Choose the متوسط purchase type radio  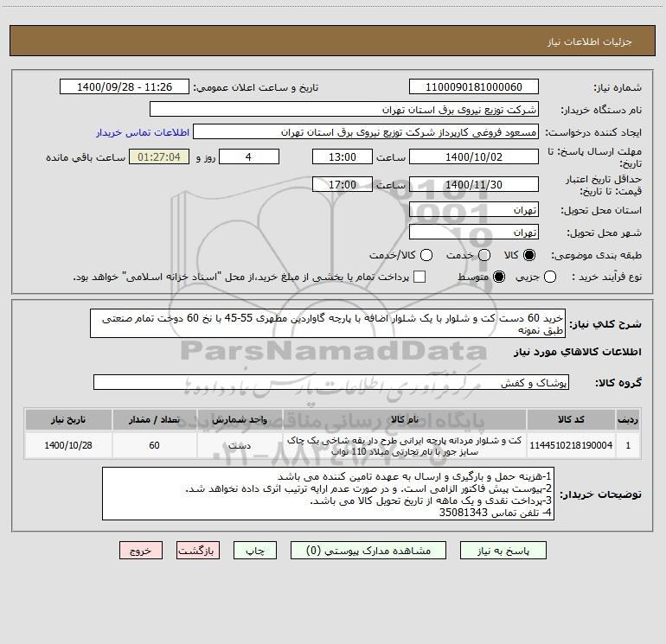(499, 277)
